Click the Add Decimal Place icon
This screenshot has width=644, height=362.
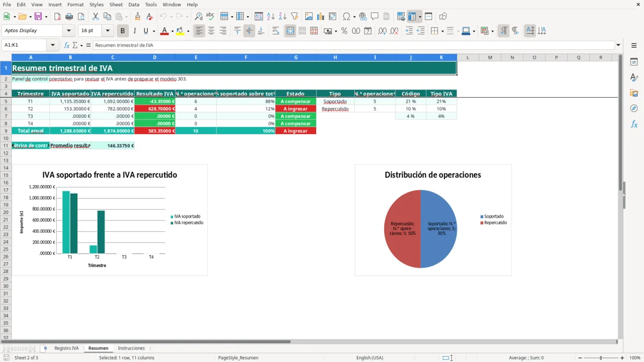click(382, 31)
